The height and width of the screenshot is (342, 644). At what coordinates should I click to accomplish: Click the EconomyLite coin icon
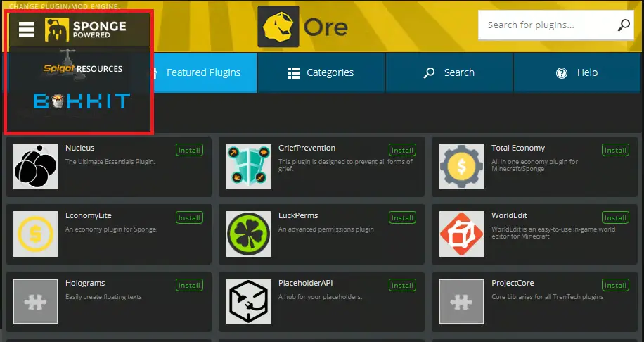pyautogui.click(x=36, y=234)
